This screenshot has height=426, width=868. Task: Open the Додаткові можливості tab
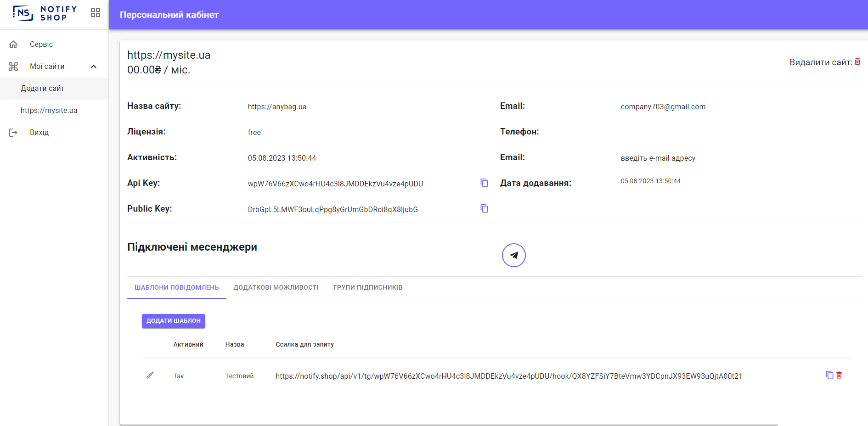coord(276,287)
